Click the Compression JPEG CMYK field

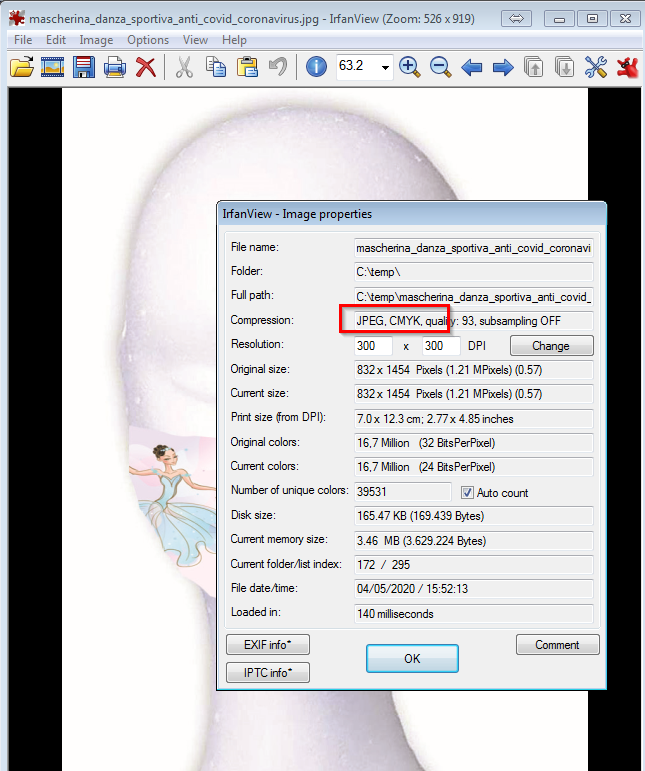click(473, 321)
